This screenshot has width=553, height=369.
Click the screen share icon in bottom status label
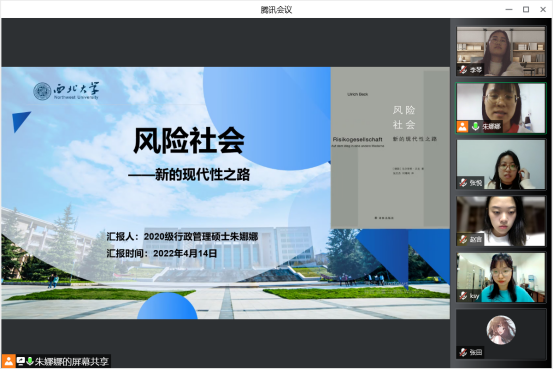point(20,361)
